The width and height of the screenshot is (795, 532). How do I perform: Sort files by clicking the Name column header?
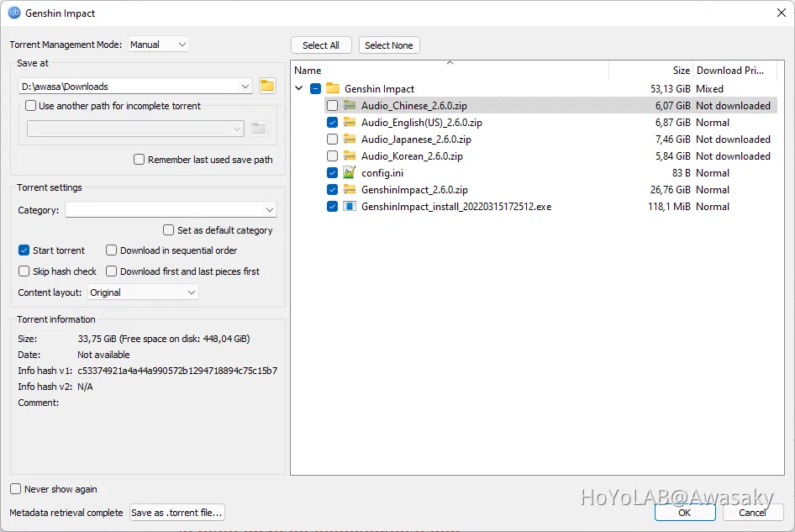pyautogui.click(x=308, y=71)
